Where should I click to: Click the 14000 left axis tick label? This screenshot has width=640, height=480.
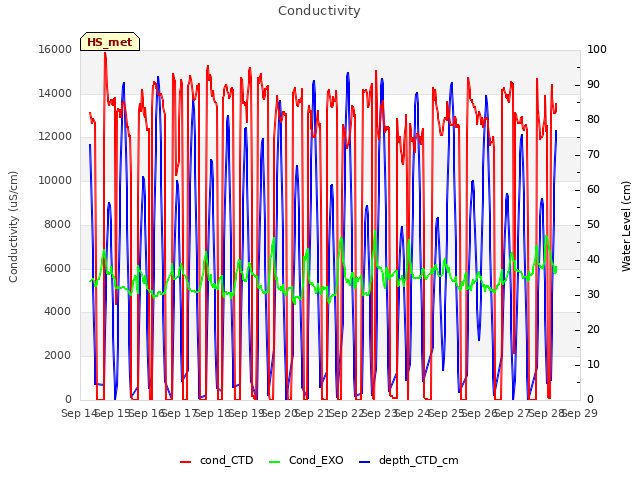click(x=55, y=93)
